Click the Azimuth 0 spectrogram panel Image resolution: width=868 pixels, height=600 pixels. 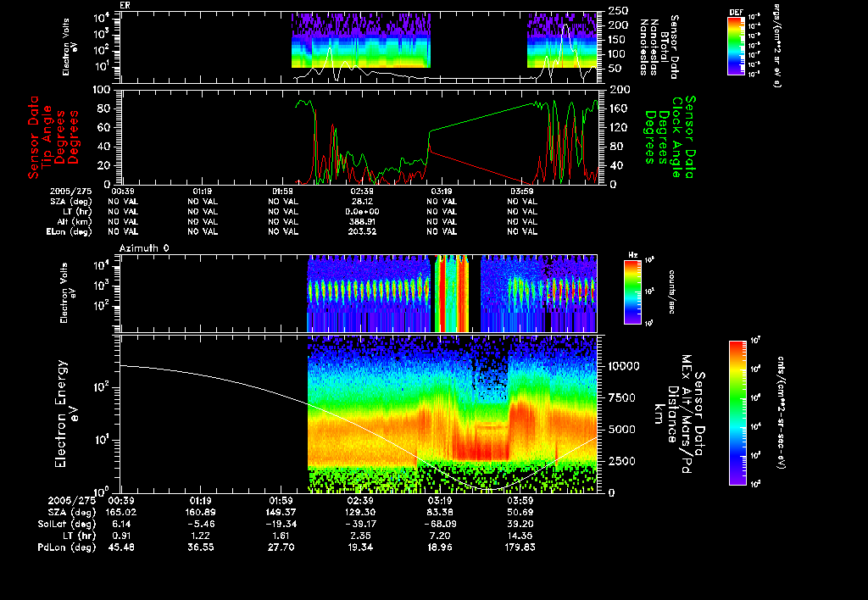[x=359, y=293]
